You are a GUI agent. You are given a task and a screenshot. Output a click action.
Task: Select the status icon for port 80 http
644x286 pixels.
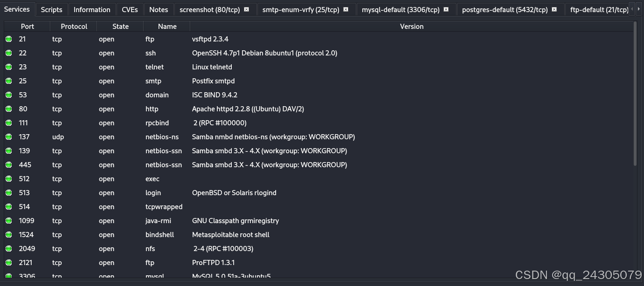[x=8, y=109]
